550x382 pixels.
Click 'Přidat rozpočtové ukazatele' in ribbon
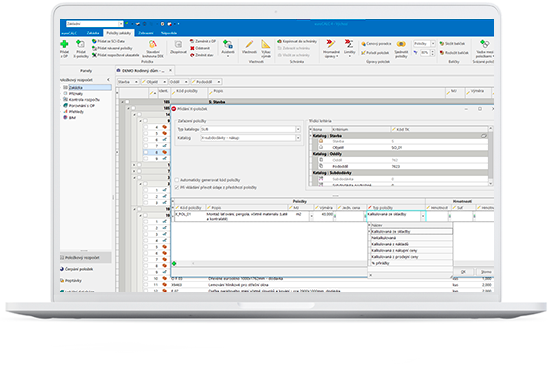pos(116,55)
